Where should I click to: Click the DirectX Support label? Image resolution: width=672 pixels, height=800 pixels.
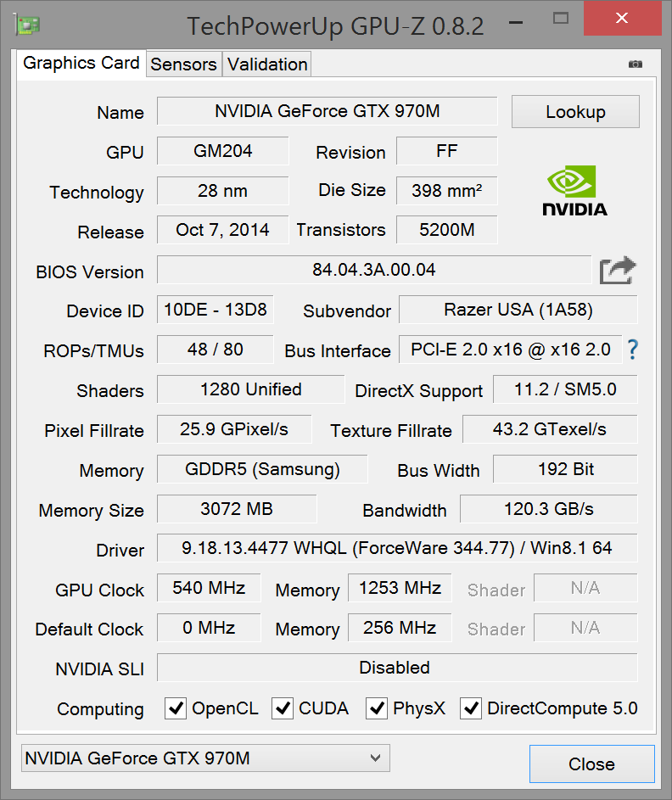pyautogui.click(x=419, y=391)
